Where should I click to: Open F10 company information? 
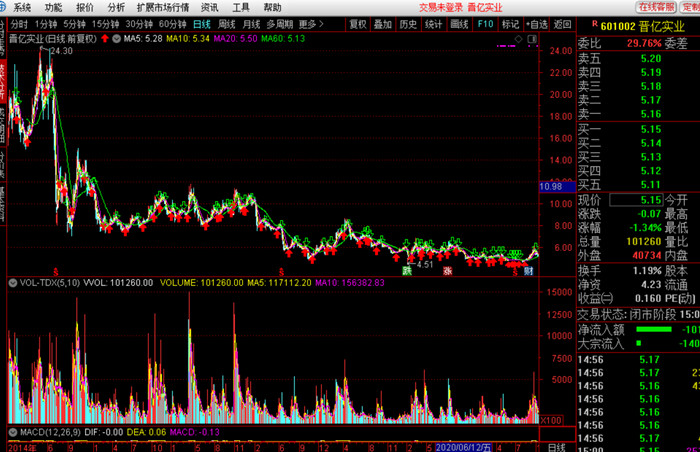485,24
